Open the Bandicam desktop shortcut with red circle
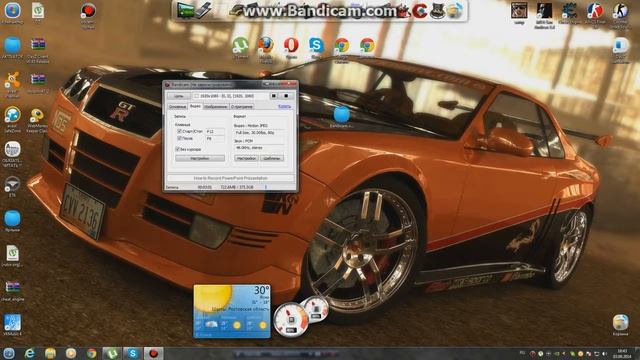 click(x=88, y=11)
